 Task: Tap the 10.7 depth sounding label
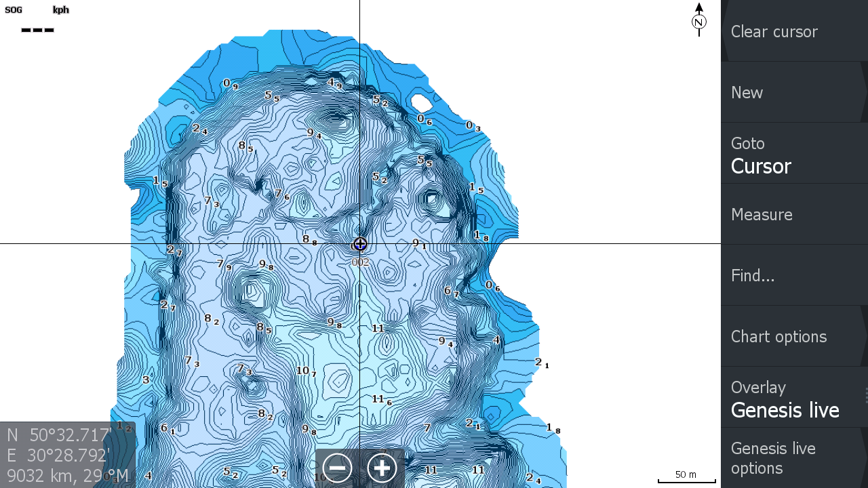coord(306,371)
